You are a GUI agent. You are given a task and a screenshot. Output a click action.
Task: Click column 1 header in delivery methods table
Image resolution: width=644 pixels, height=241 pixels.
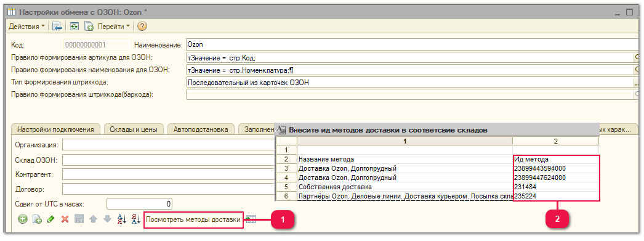tap(405, 141)
